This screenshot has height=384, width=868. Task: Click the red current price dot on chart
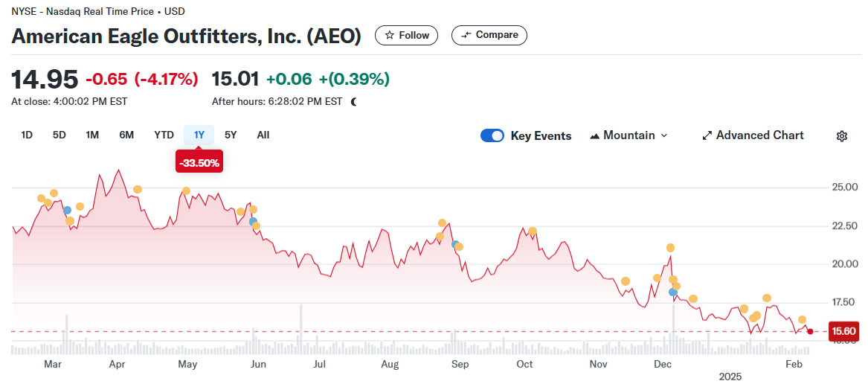[x=811, y=331]
